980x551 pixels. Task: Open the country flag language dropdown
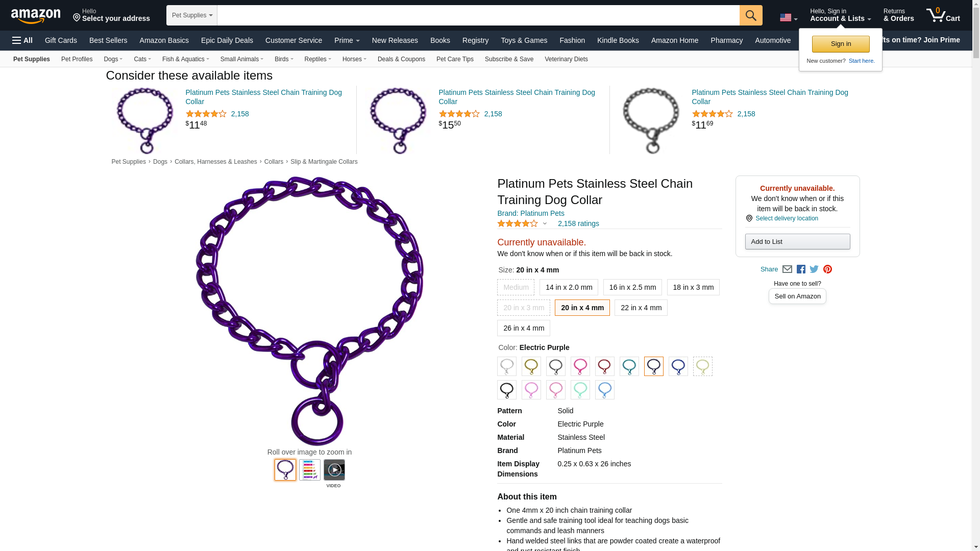(x=788, y=18)
